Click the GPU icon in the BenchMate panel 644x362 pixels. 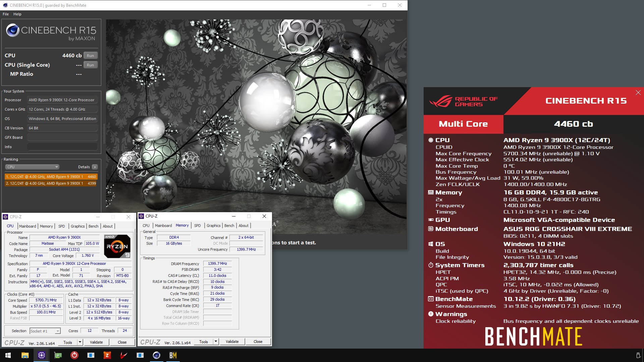431,220
